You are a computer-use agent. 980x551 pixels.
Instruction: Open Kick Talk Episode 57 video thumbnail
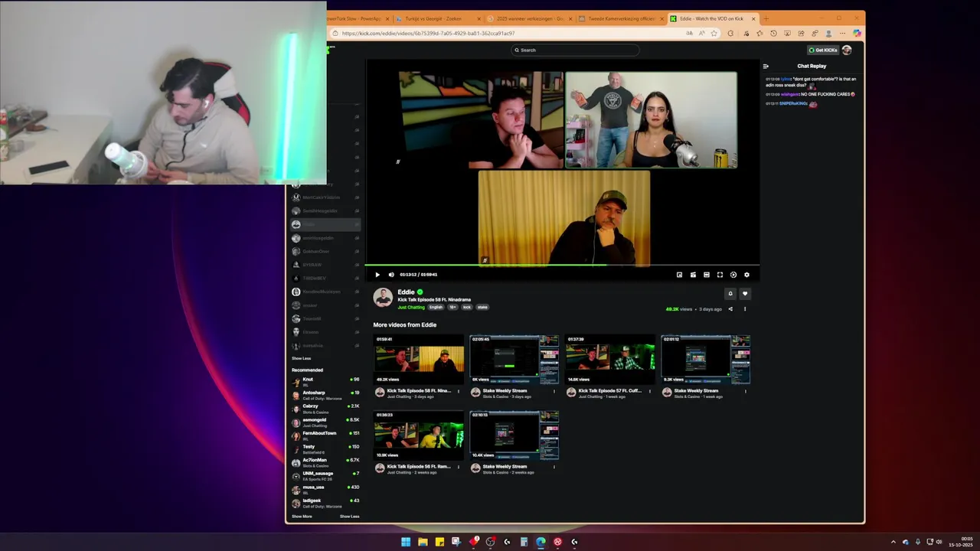point(610,359)
